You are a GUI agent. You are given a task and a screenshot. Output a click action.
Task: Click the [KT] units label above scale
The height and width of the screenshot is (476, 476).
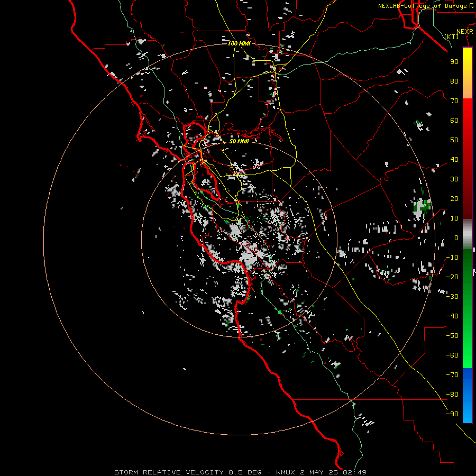tap(452, 36)
